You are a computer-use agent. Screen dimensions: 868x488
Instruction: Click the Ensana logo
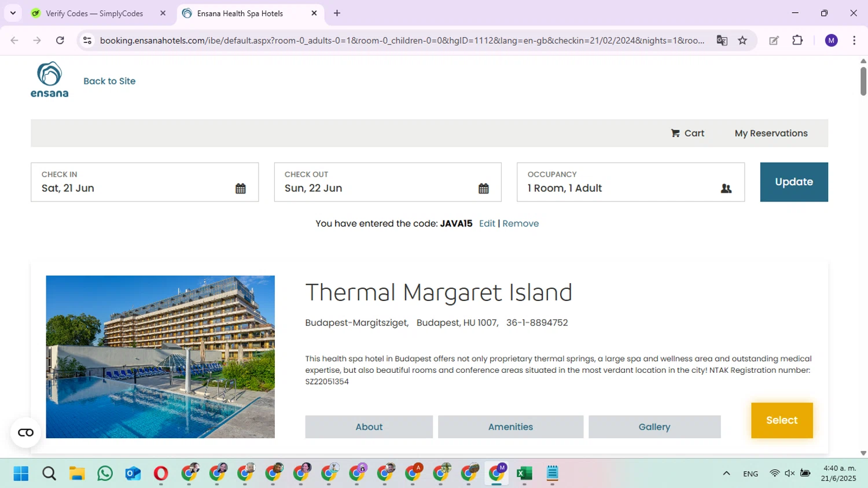click(49, 79)
